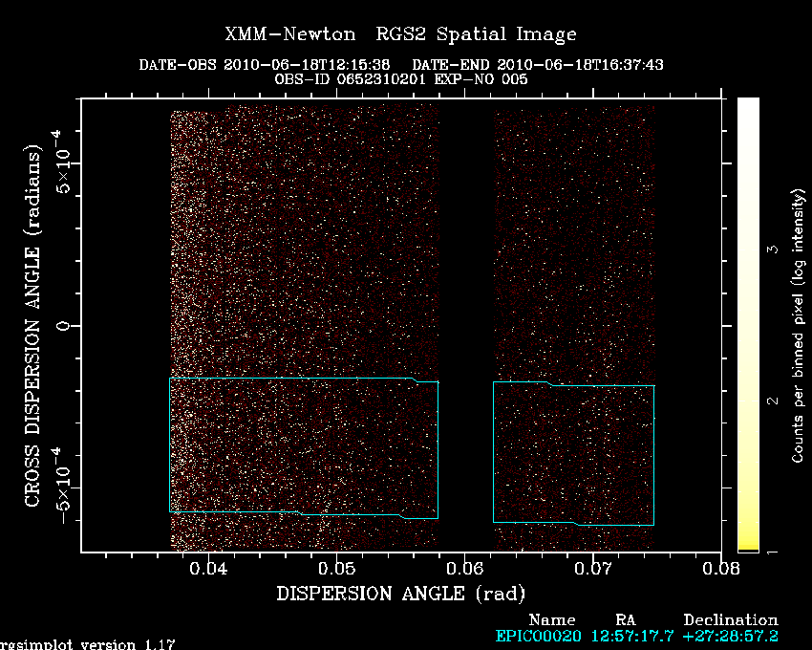Click inside the right cyan source region box
The width and height of the screenshot is (812, 650).
click(x=573, y=453)
